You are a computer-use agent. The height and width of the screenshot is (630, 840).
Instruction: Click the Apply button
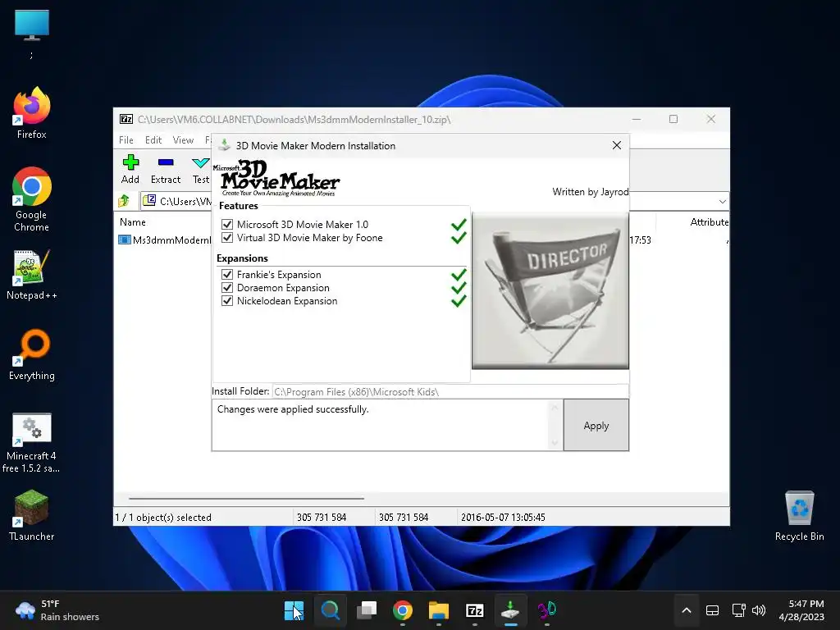(596, 426)
